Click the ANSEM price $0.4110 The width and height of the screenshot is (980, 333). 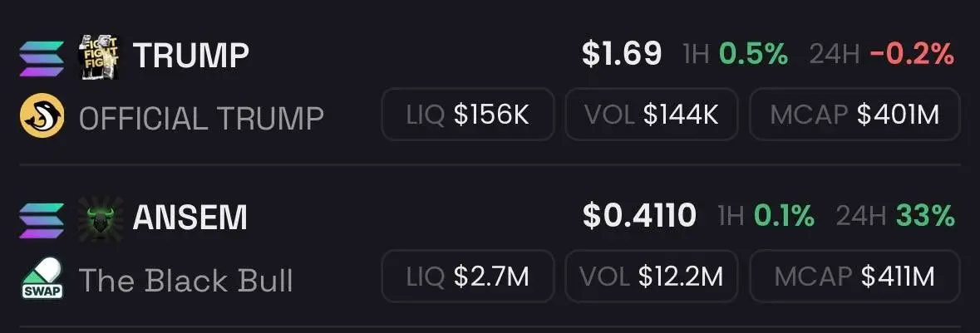(x=638, y=216)
